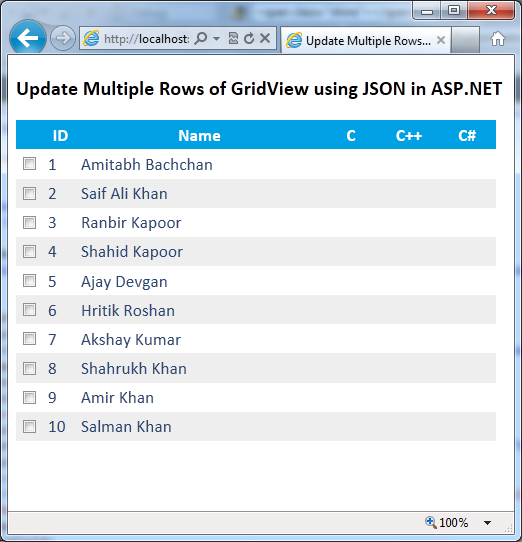Open the Home page icon
The image size is (522, 542).
click(497, 39)
